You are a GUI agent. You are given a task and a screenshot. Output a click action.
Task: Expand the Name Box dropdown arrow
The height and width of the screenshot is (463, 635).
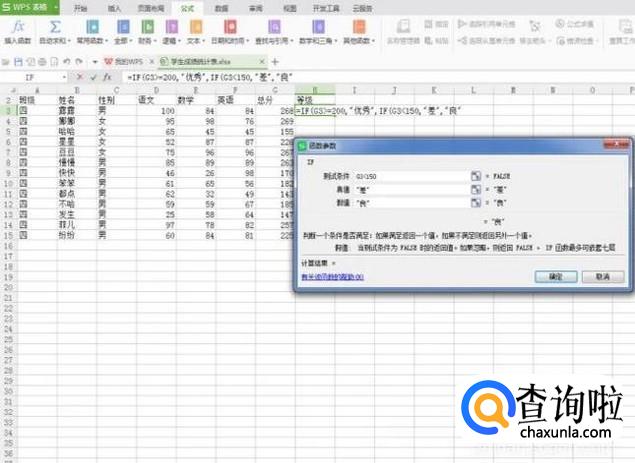point(64,77)
